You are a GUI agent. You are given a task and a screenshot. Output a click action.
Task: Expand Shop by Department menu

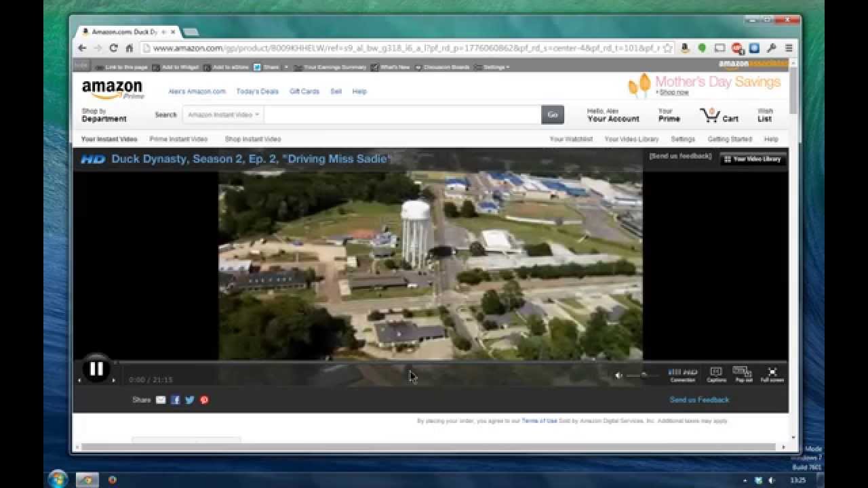pyautogui.click(x=104, y=115)
